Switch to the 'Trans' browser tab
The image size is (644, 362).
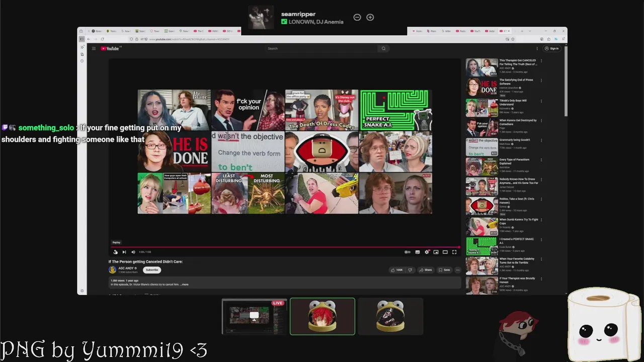111,31
